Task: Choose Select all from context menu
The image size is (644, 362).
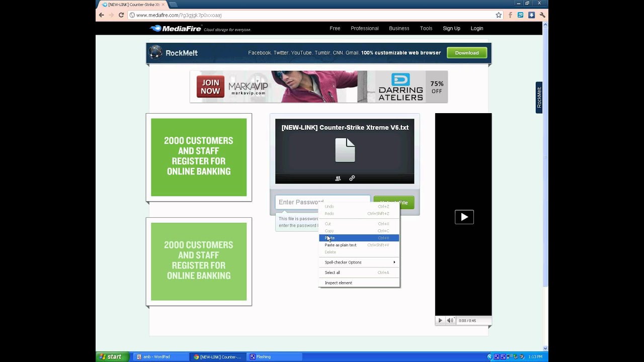Action: coord(359,273)
